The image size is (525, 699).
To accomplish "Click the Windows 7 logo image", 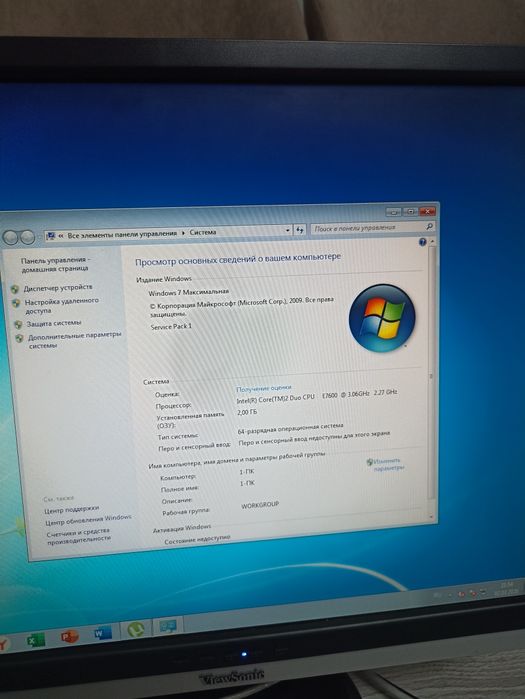I will (382, 318).
